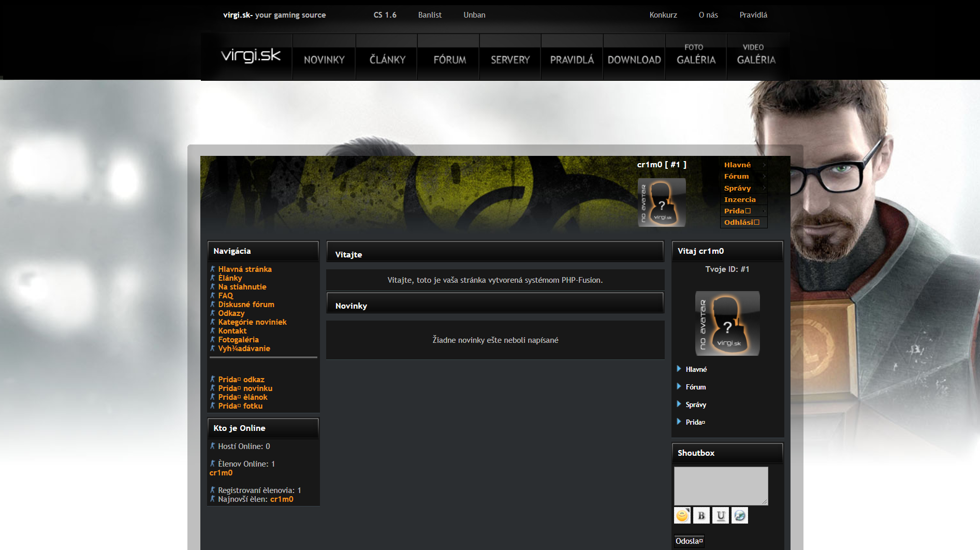This screenshot has height=550, width=980.
Task: Open the Správy dropdown in header menu
Action: coord(743,188)
